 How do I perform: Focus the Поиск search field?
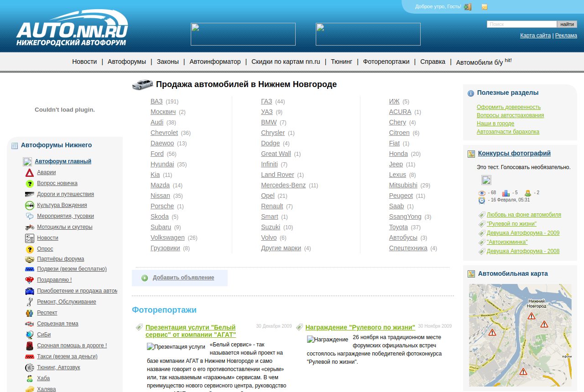(522, 24)
